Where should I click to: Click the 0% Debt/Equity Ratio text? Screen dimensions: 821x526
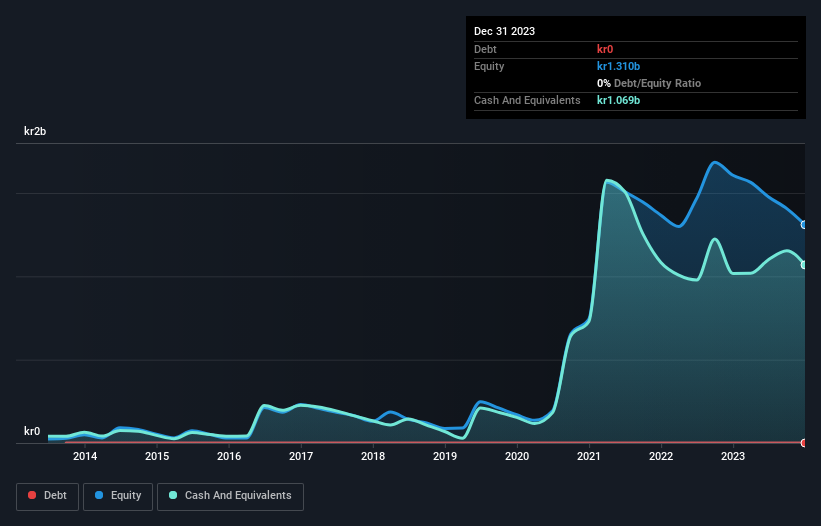649,83
